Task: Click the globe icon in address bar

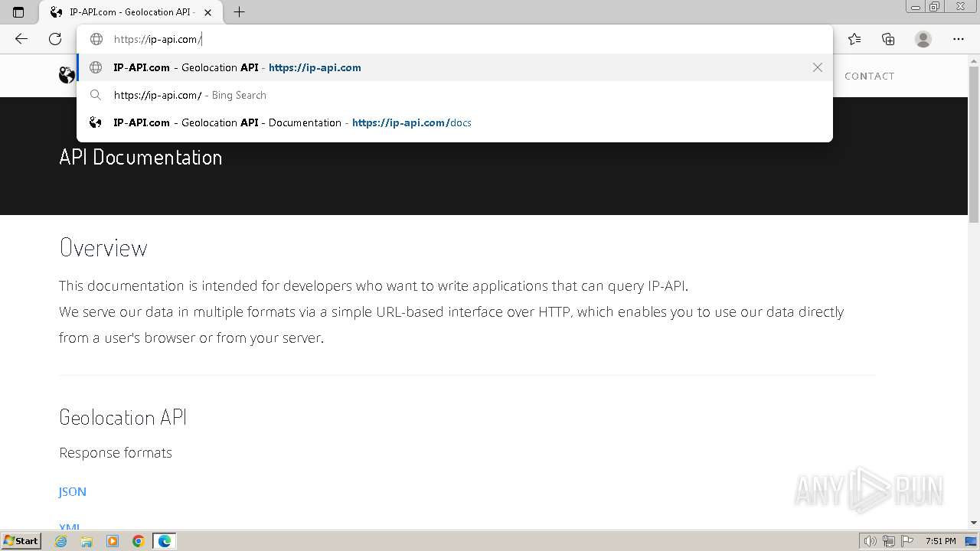Action: point(96,39)
